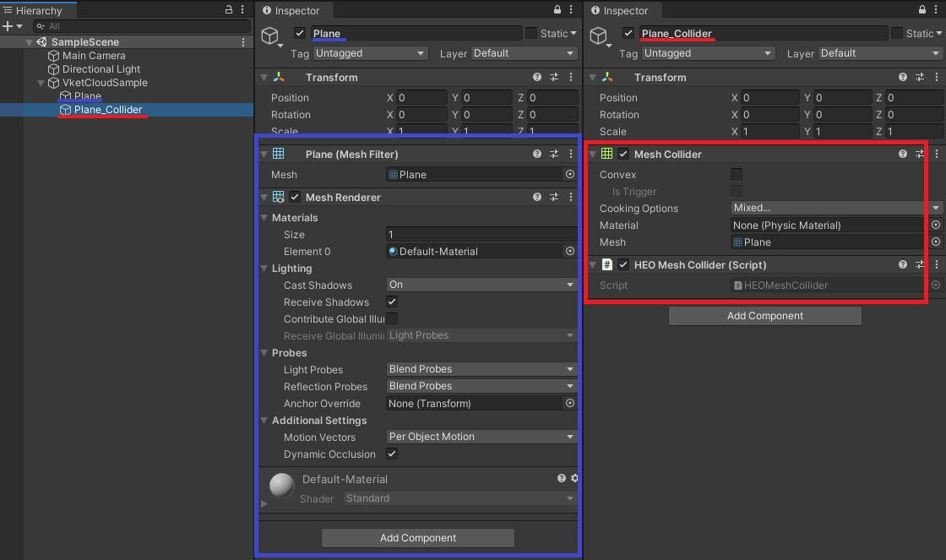Disable Receive Shadows checkbox
The width and height of the screenshot is (946, 560).
tap(392, 302)
